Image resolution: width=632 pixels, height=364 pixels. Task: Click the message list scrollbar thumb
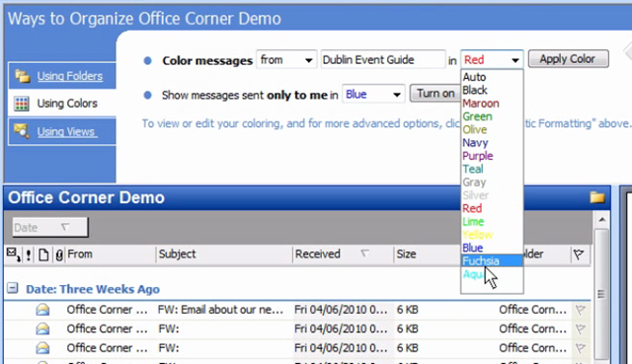pos(601,294)
